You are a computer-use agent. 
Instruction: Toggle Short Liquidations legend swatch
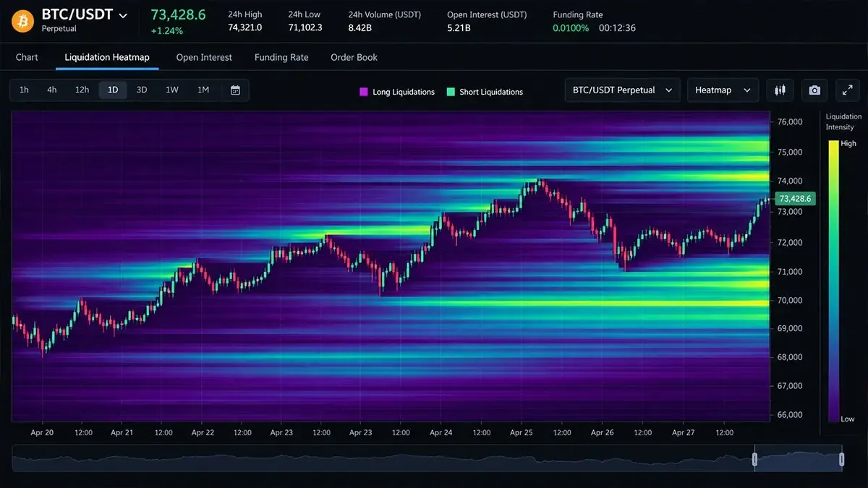451,93
